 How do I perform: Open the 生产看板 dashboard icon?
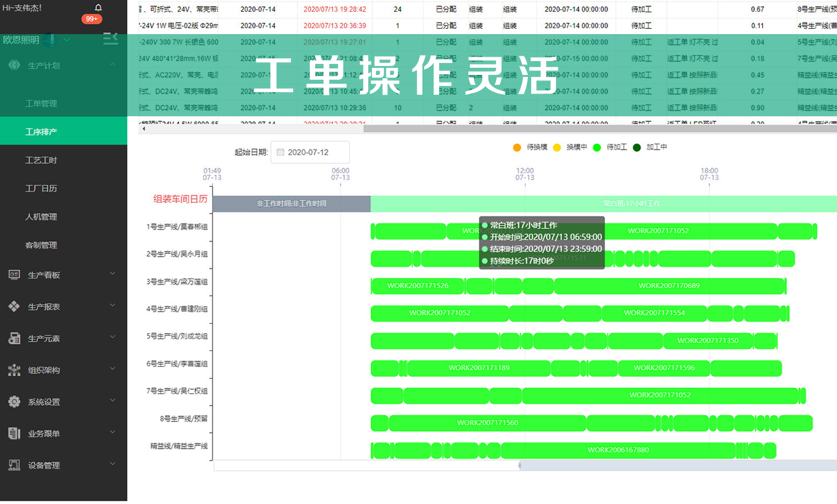14,274
